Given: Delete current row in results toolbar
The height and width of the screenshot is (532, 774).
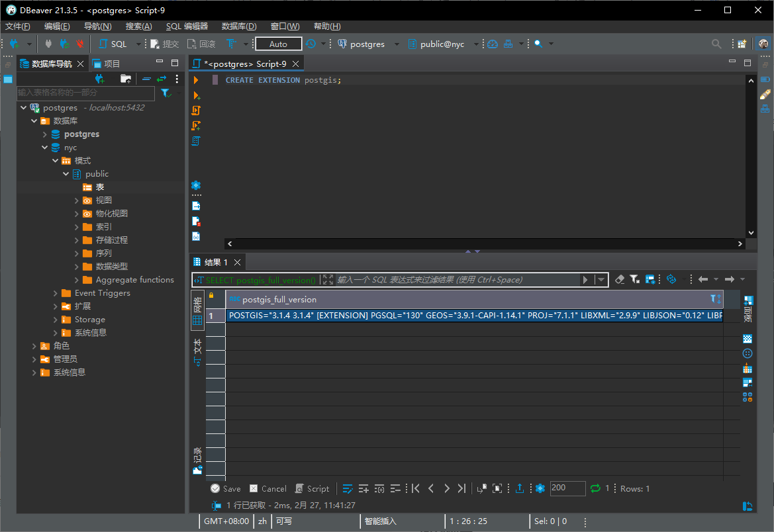Looking at the screenshot, I should click(x=395, y=488).
